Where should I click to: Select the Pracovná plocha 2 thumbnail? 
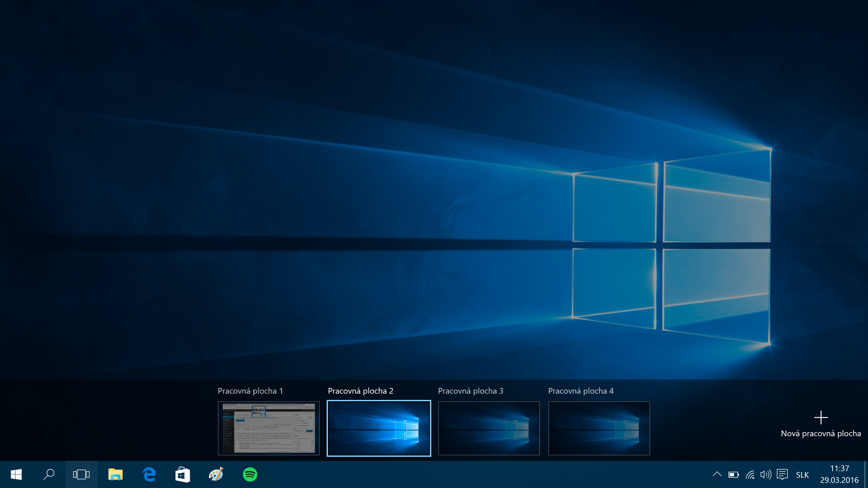point(379,428)
